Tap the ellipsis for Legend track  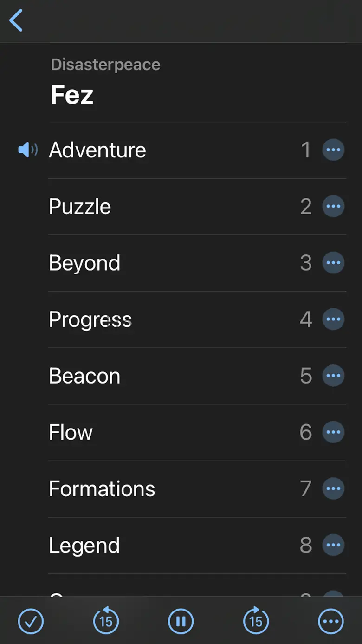(x=333, y=545)
